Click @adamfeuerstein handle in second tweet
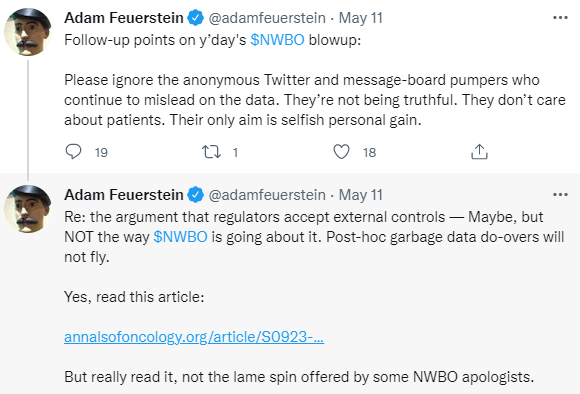 [267, 195]
